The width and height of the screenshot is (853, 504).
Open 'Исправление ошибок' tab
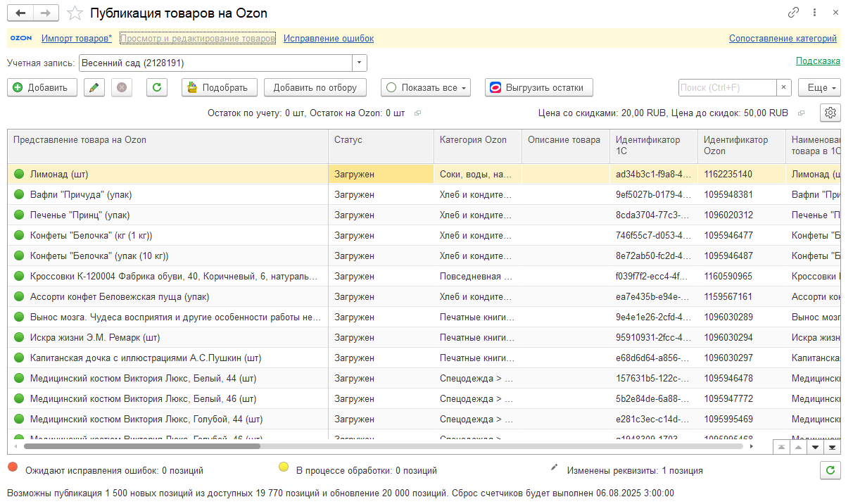(x=329, y=39)
